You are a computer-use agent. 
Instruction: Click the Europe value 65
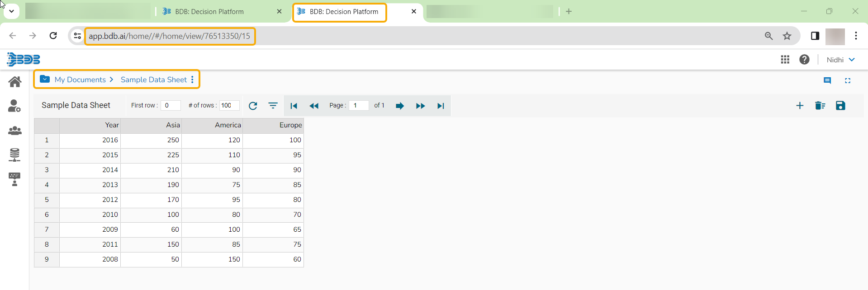point(273,229)
